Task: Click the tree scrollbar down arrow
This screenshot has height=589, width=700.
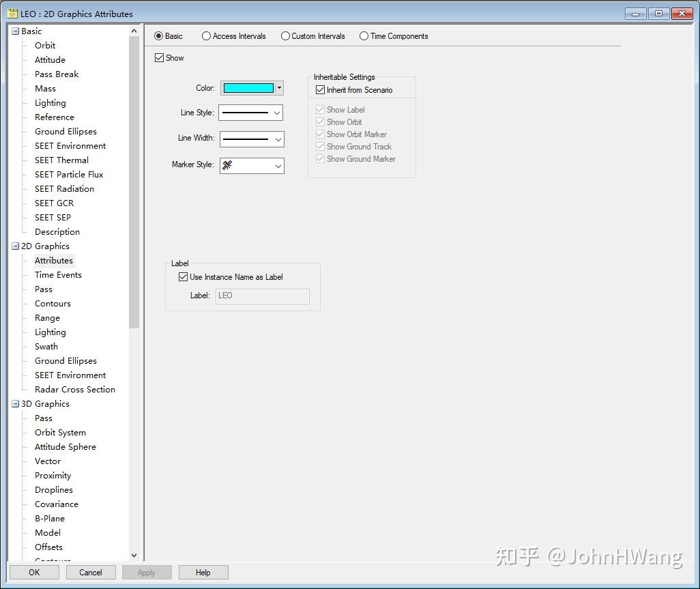Action: (x=134, y=556)
